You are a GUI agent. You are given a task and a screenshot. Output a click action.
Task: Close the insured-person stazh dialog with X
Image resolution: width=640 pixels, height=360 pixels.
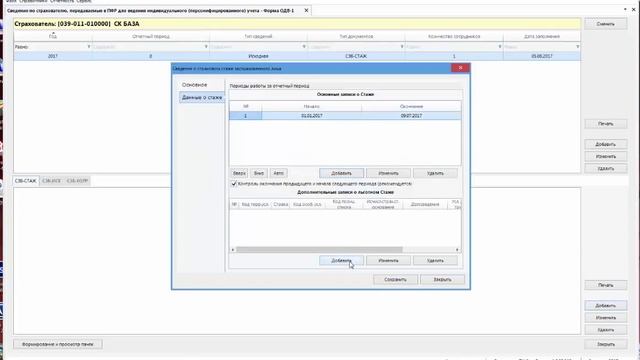point(460,68)
